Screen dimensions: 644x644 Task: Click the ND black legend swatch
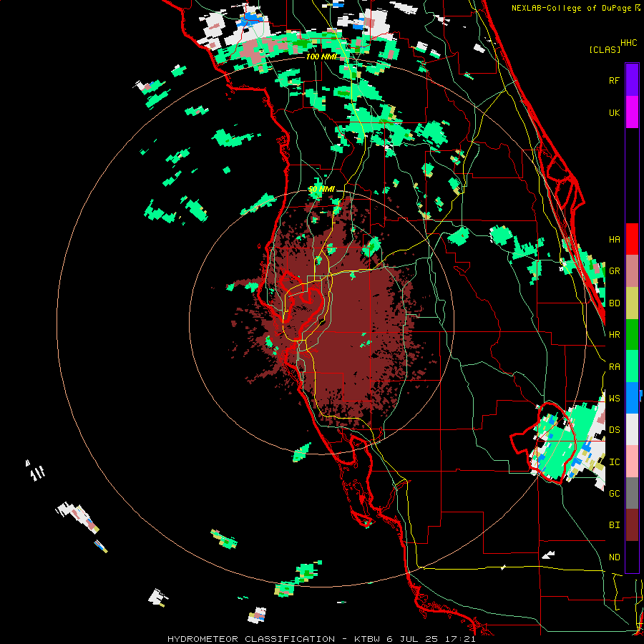pyautogui.click(x=632, y=557)
